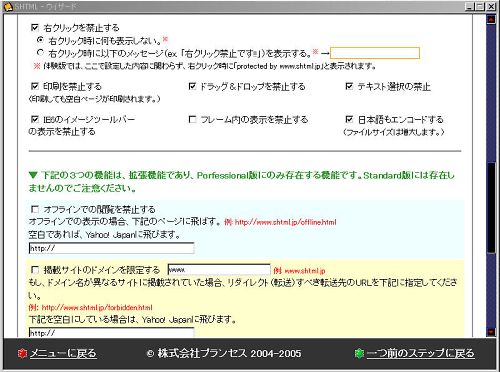This screenshot has height=372, width=500.
Task: Click the green icon beside 一つ前のステップに戻る
Action: 359,353
